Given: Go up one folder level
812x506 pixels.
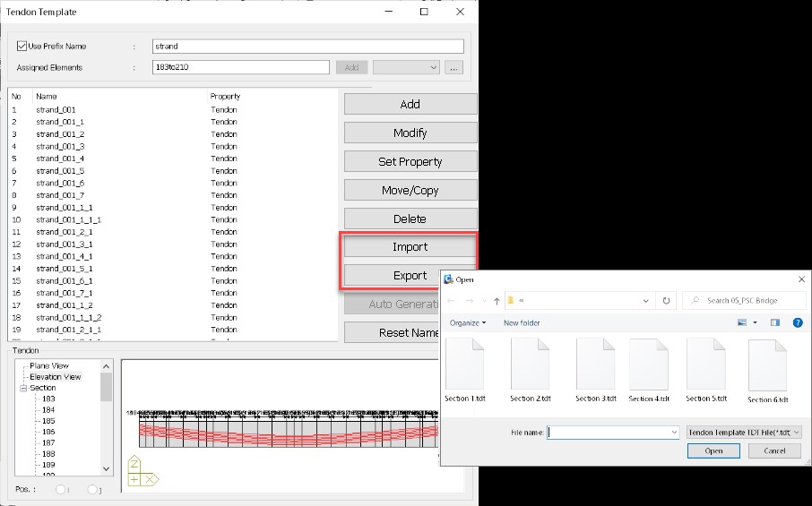Looking at the screenshot, I should [497, 301].
